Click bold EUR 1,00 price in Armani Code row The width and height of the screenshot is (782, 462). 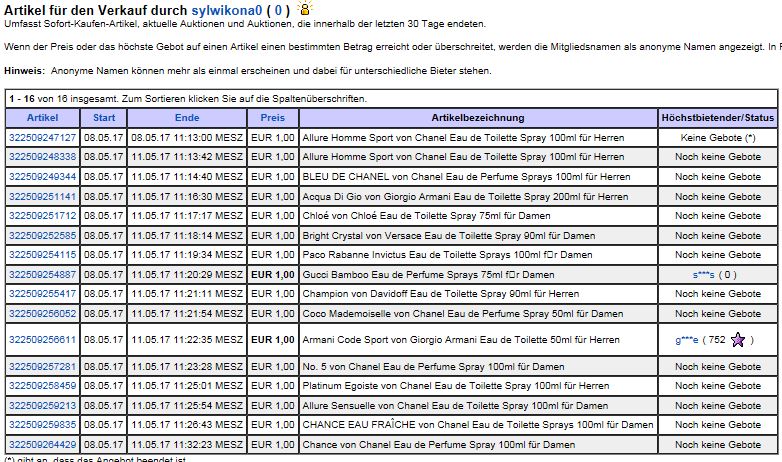tap(273, 340)
